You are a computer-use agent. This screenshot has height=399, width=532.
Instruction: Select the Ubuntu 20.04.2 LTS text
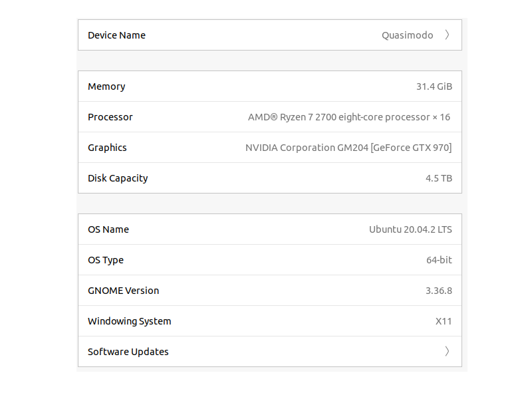point(410,229)
